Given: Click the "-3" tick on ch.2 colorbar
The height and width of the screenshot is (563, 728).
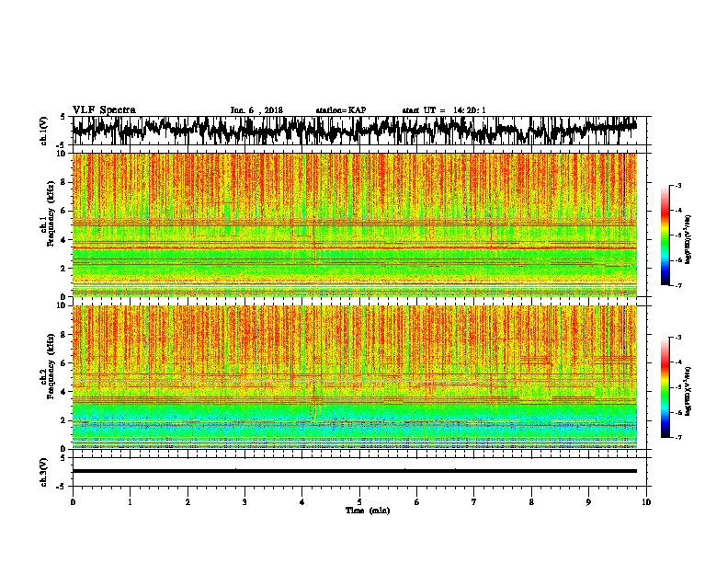Looking at the screenshot, I should [678, 338].
